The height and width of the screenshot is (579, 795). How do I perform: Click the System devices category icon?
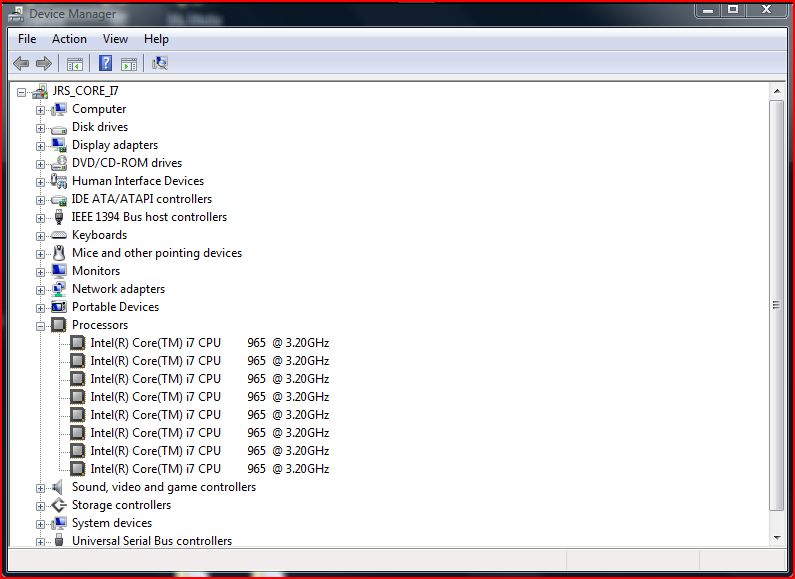point(59,523)
